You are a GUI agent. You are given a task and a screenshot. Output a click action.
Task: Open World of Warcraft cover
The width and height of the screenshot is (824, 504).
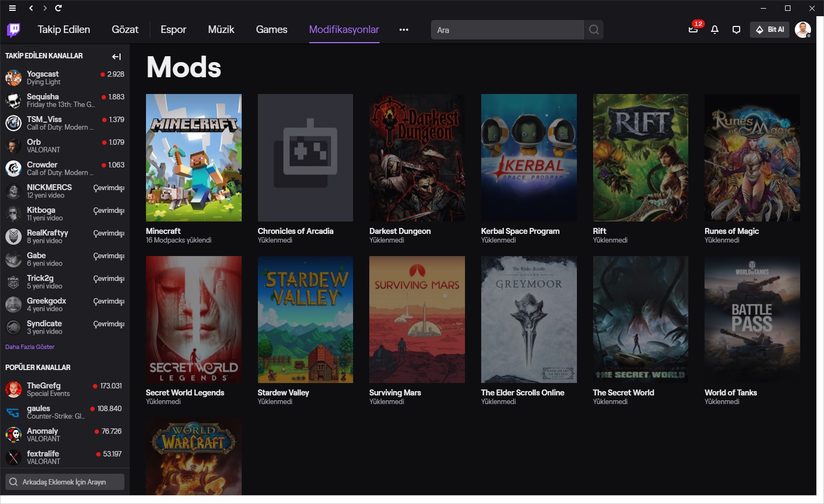coord(194,456)
